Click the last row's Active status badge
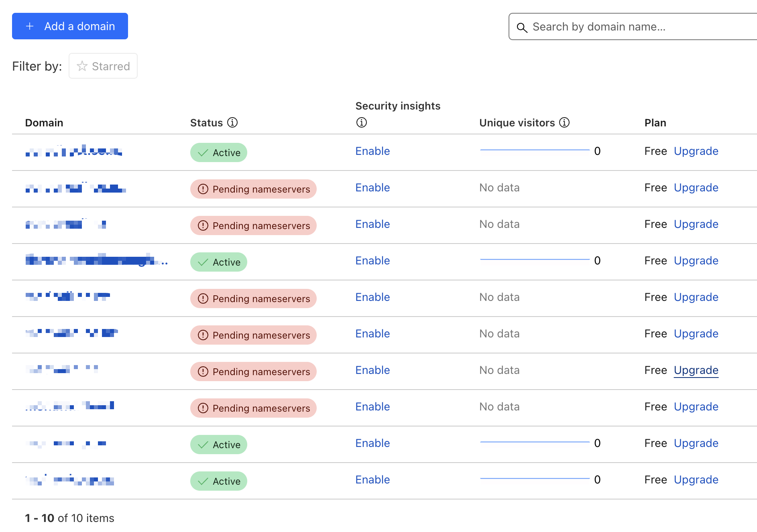This screenshot has width=757, height=532. pos(218,481)
